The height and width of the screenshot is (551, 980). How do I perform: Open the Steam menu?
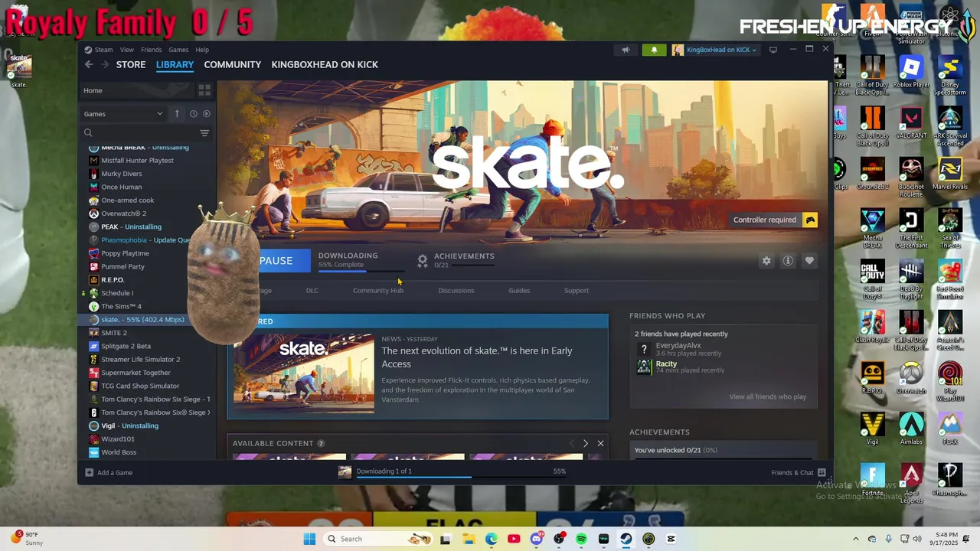(103, 50)
